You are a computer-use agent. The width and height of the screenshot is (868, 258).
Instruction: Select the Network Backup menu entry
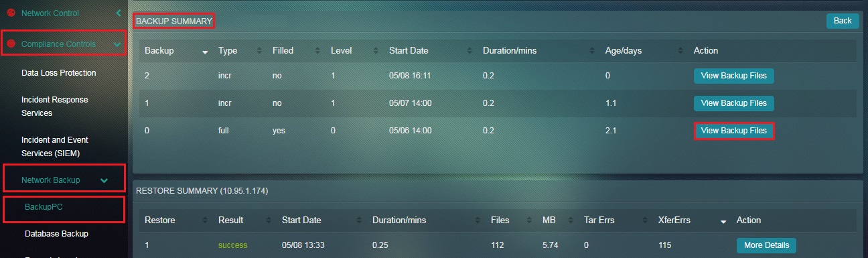pos(51,180)
